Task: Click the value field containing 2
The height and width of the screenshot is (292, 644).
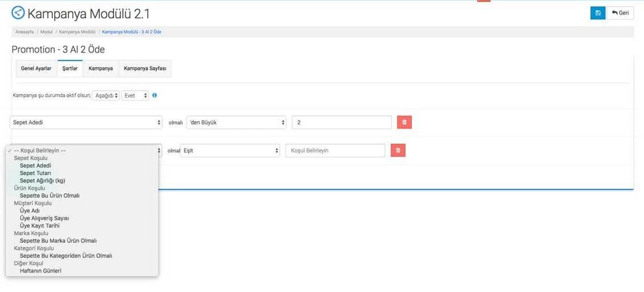Action: click(x=341, y=123)
